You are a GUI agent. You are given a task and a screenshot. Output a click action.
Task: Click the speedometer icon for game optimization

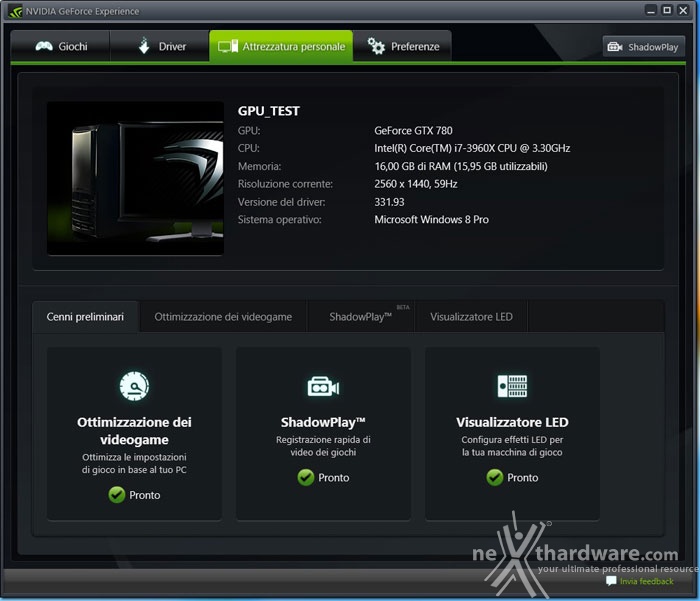tap(134, 386)
